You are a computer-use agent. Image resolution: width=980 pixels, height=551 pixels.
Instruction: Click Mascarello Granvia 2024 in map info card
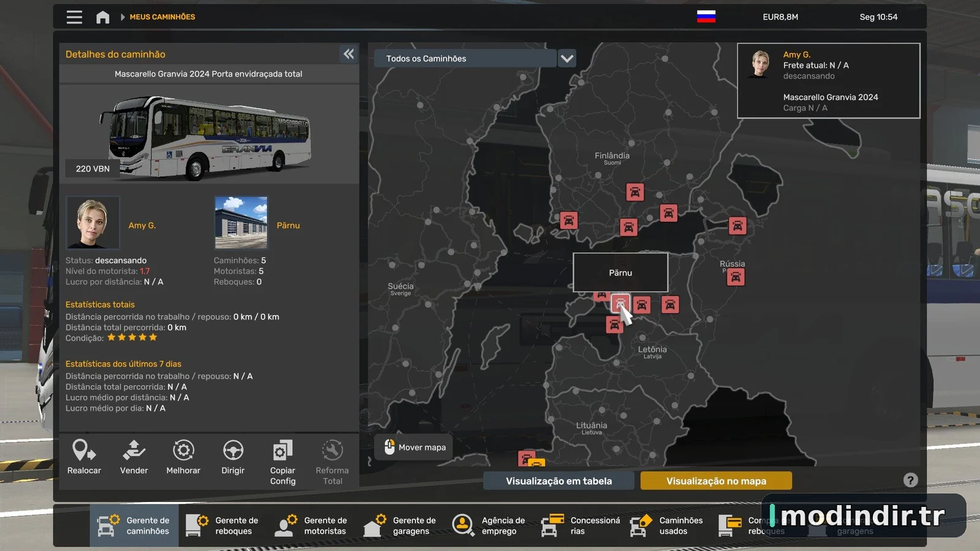(831, 97)
